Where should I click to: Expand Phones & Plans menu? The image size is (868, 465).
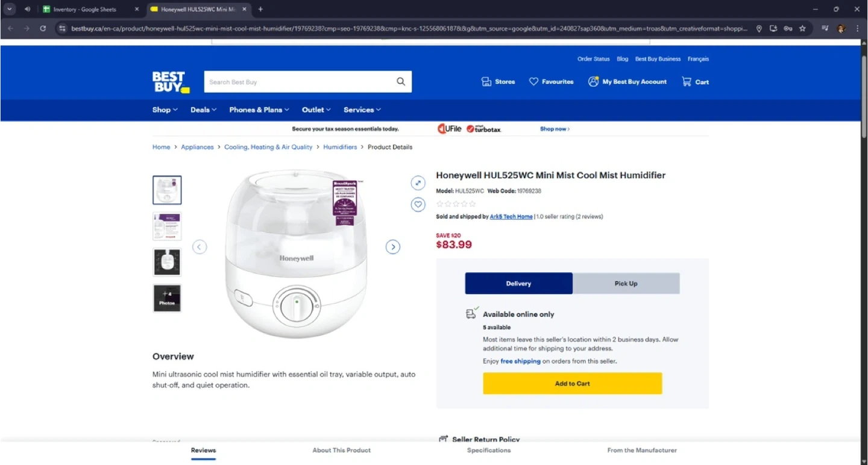pyautogui.click(x=259, y=110)
